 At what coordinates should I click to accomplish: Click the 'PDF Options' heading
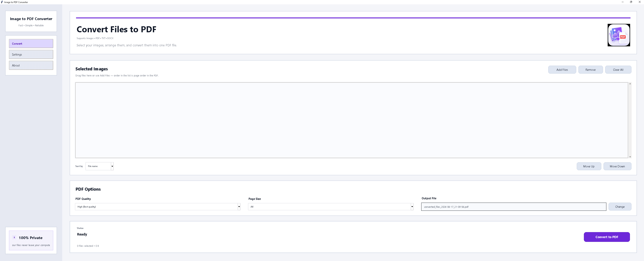(88, 189)
